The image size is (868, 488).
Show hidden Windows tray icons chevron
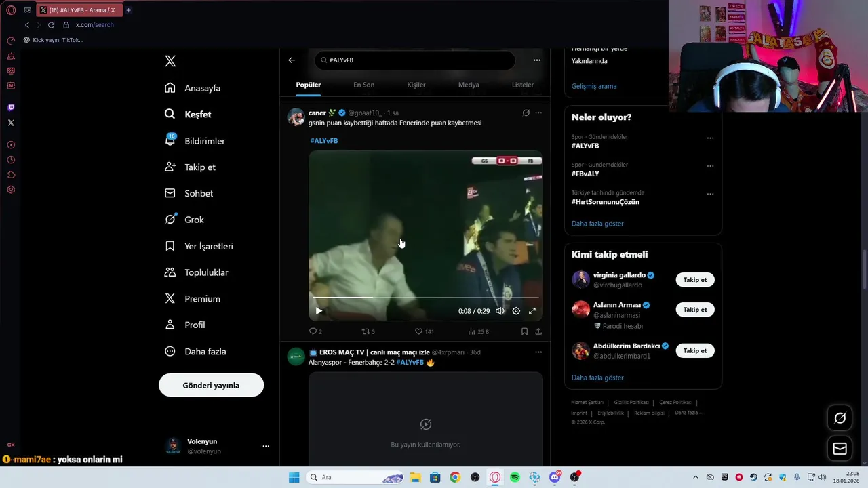click(695, 477)
